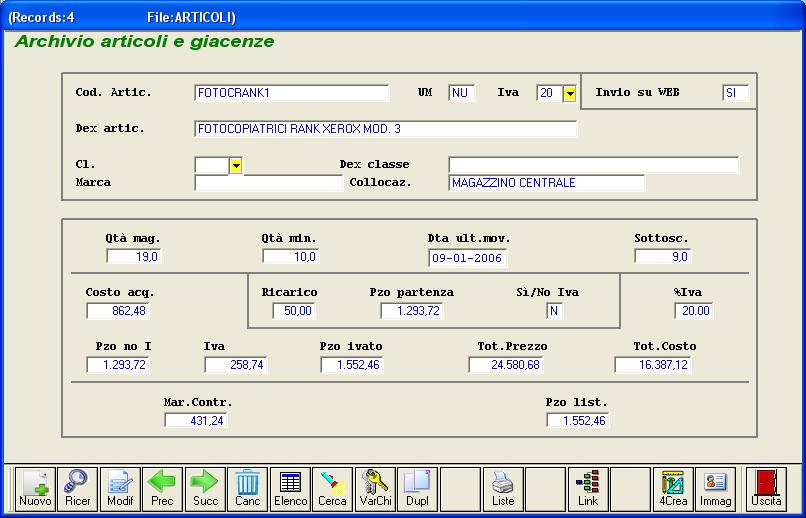
Task: Click the Iva amount field 258,74
Action: (236, 365)
